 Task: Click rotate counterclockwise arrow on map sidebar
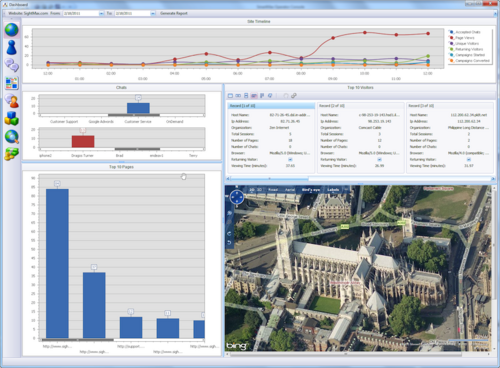229,234
